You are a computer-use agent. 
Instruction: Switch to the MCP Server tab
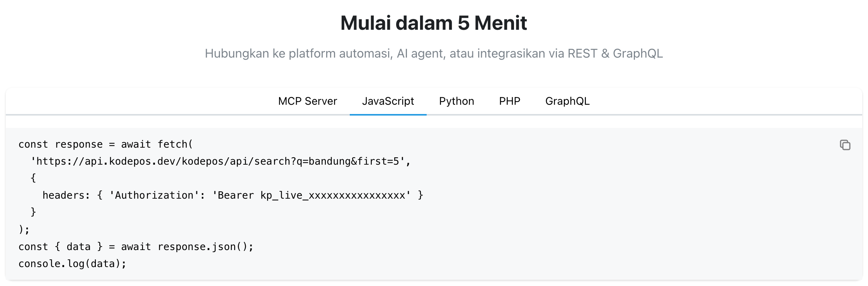pos(308,101)
